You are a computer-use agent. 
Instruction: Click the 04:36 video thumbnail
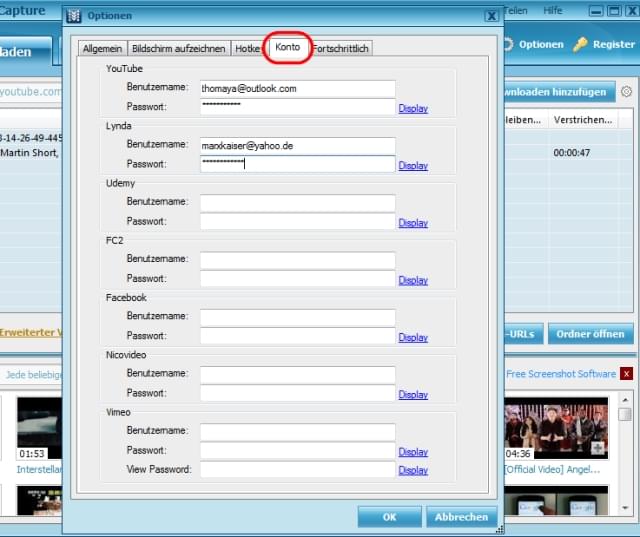(x=556, y=428)
